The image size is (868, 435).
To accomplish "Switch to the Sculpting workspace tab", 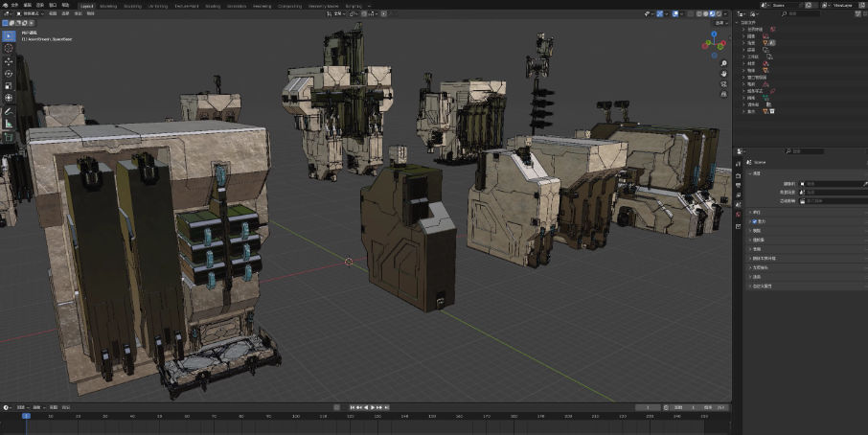I will coord(132,5).
